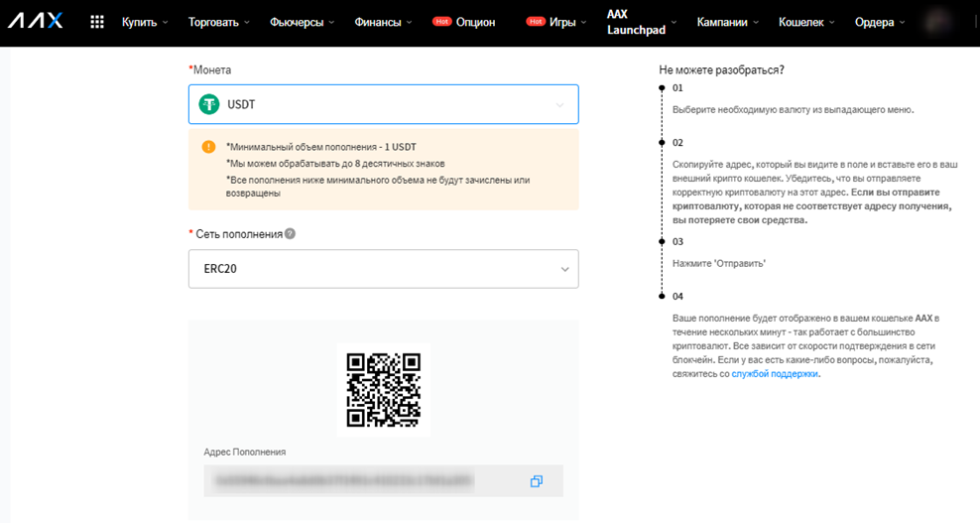Click the Сеть пополнения label
980x523 pixels.
(x=239, y=234)
